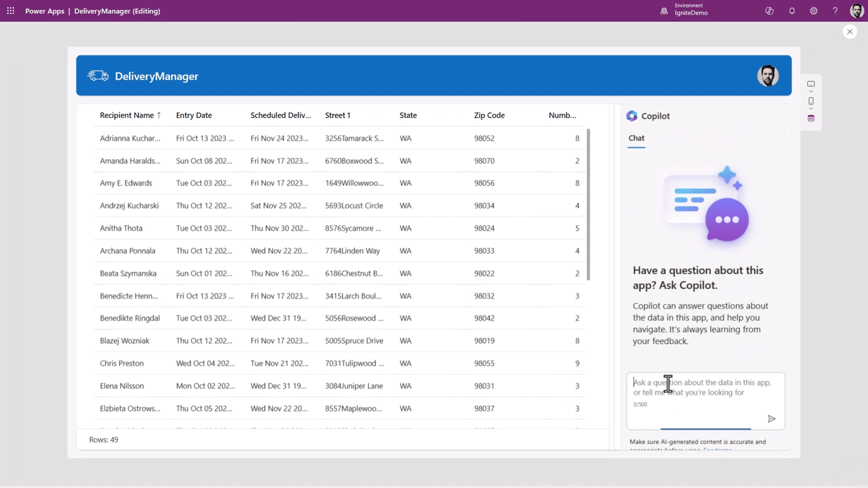868x488 pixels.
Task: Click street cell 5005Spruce Drive
Action: tap(354, 341)
